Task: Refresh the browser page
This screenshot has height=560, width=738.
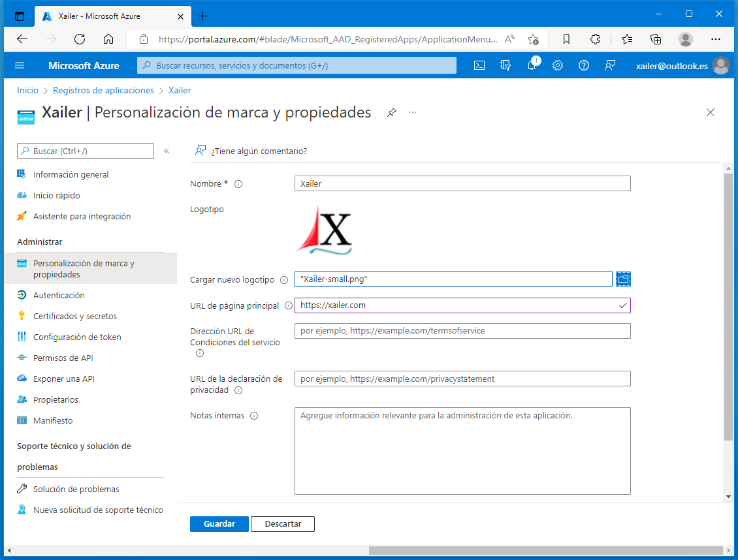Action: (x=80, y=39)
